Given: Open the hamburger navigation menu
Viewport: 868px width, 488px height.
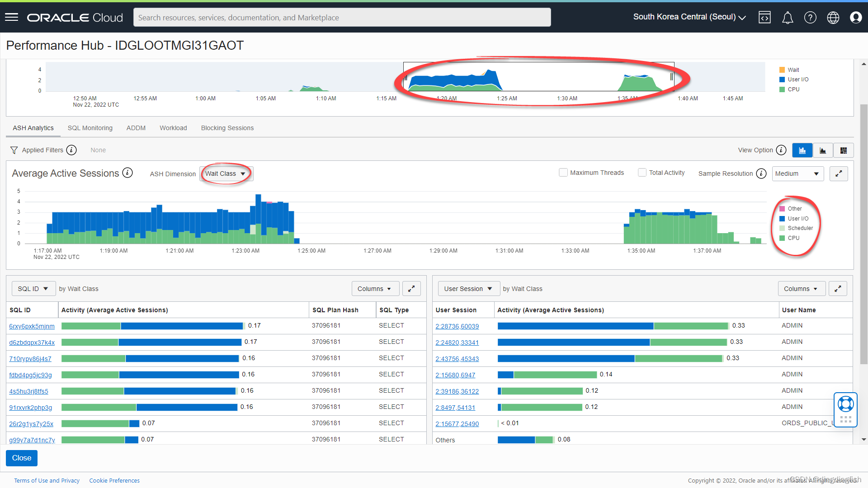Looking at the screenshot, I should tap(11, 17).
